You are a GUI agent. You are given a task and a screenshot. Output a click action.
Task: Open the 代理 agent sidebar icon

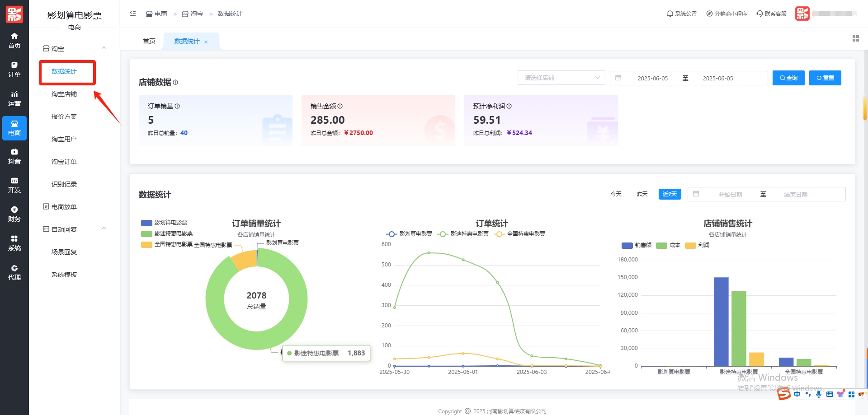[14, 272]
